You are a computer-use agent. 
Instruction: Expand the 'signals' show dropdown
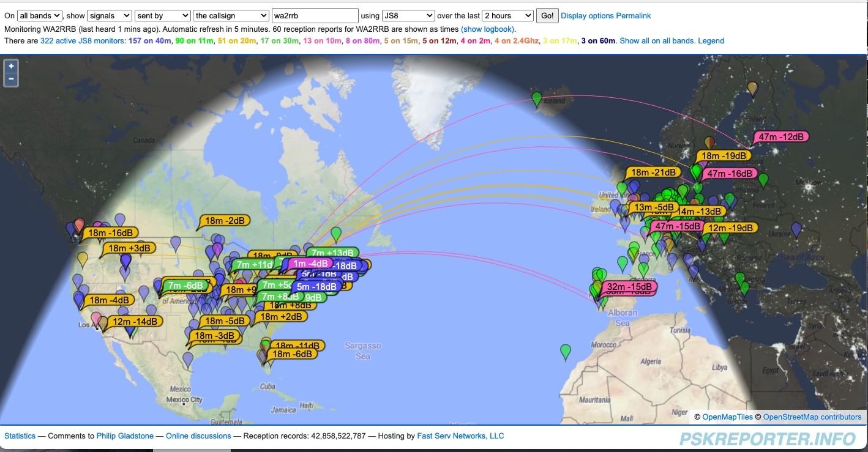pyautogui.click(x=109, y=16)
